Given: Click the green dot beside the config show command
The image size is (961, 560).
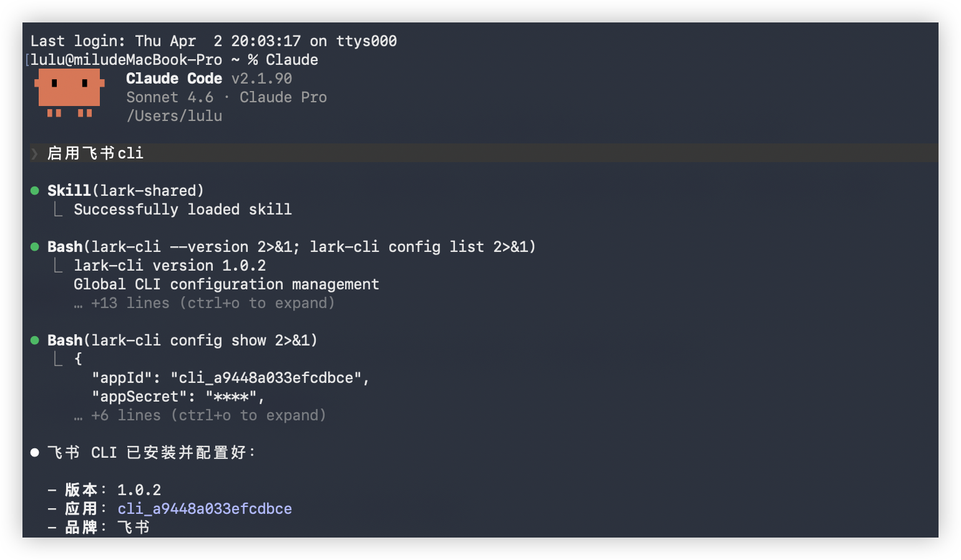Looking at the screenshot, I should click(35, 340).
